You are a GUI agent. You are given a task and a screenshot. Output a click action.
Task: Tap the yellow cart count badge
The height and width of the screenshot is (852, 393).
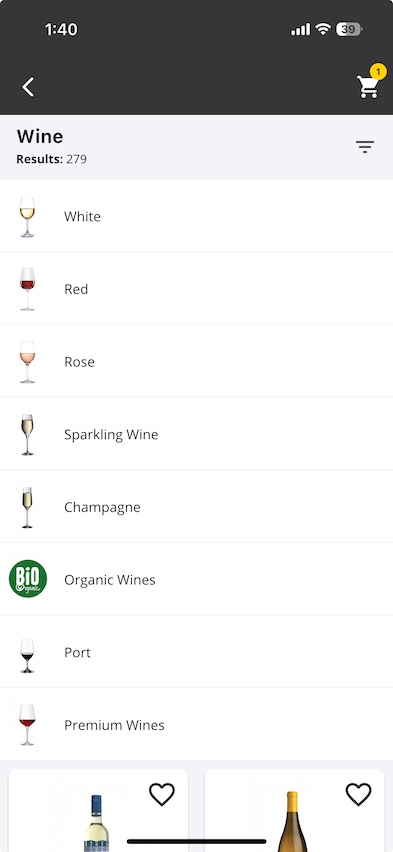click(x=378, y=72)
